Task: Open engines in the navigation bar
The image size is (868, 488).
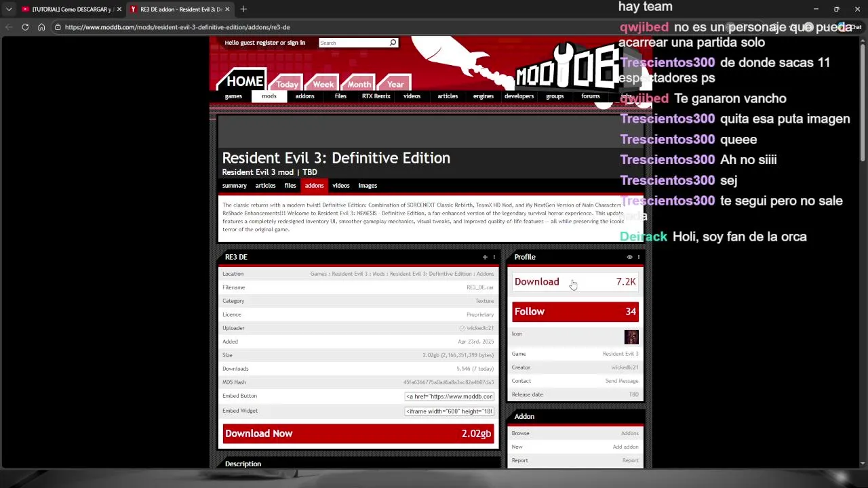Action: tap(484, 96)
